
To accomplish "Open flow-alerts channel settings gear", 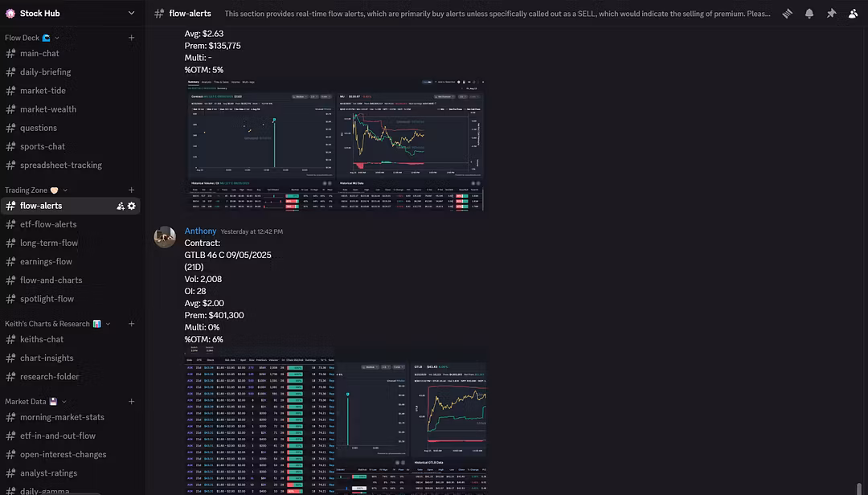I will point(132,206).
